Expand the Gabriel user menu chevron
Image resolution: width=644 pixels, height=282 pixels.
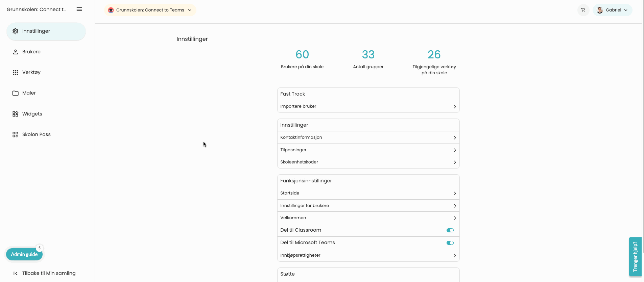coord(626,10)
